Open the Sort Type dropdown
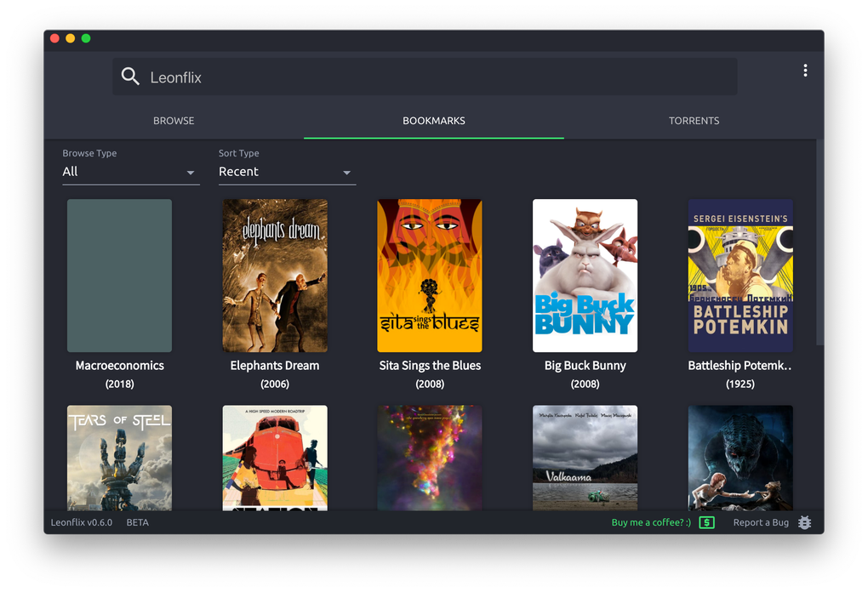The height and width of the screenshot is (592, 868). tap(287, 172)
